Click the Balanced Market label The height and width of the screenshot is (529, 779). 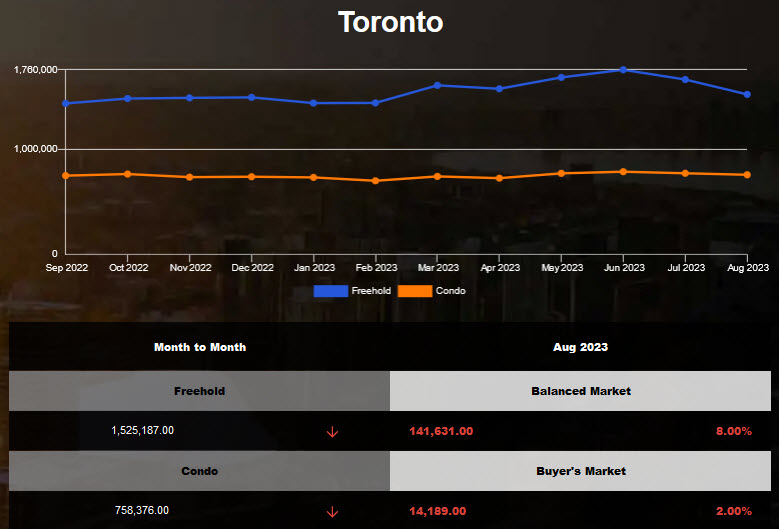click(581, 391)
